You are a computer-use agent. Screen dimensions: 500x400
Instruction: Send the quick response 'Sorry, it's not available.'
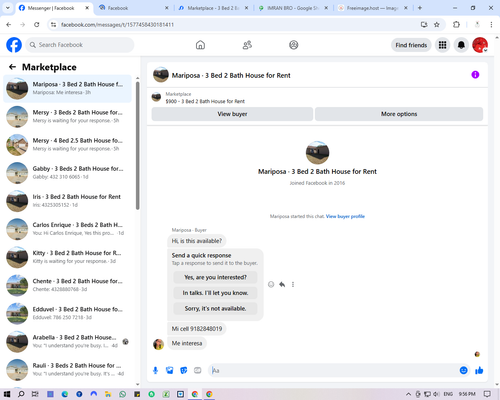(x=215, y=308)
